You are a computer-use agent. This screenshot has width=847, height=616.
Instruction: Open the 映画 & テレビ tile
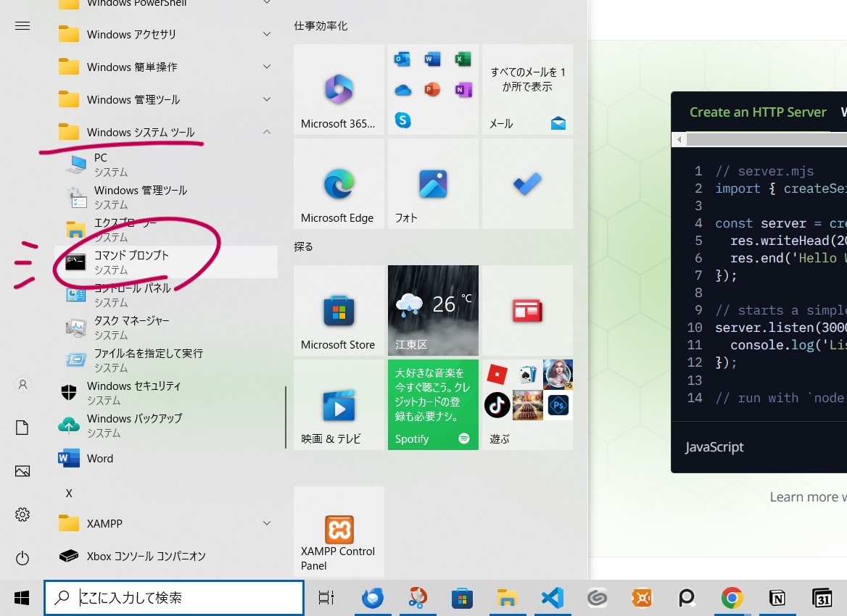[339, 405]
